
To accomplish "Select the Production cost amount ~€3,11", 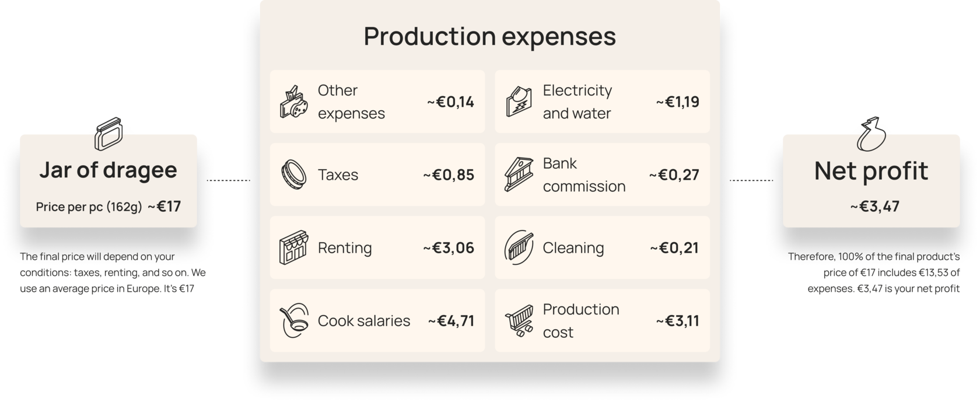I will 677,321.
